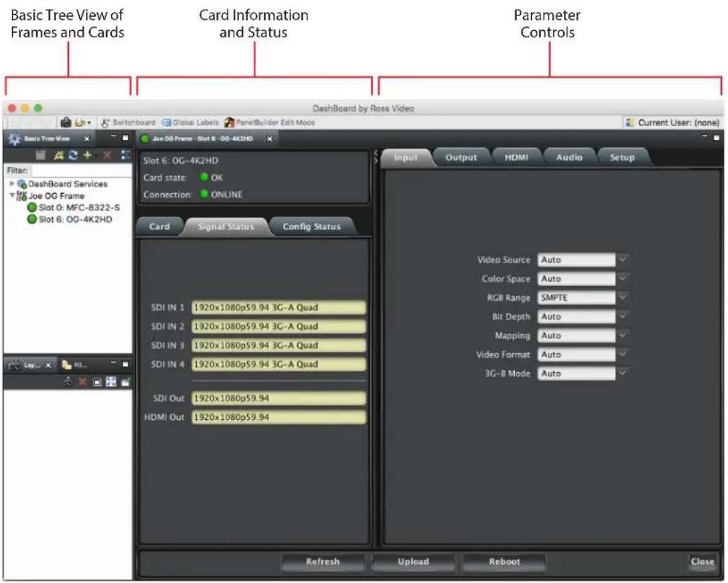Expand the DashBoard Services node

pos(12,184)
